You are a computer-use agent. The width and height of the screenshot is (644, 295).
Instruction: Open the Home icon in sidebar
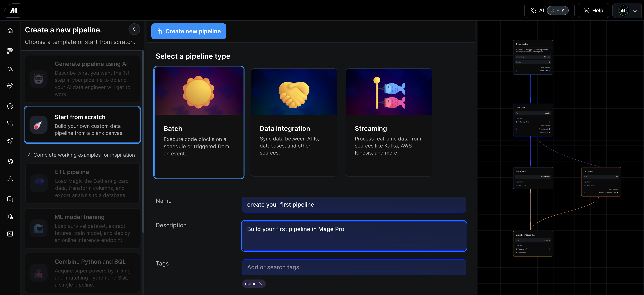[10, 30]
